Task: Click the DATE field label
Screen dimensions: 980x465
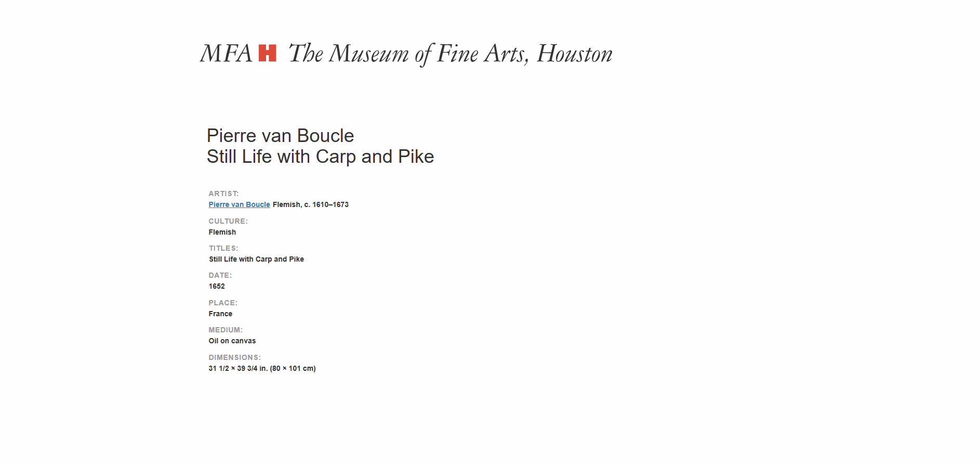Action: (220, 275)
